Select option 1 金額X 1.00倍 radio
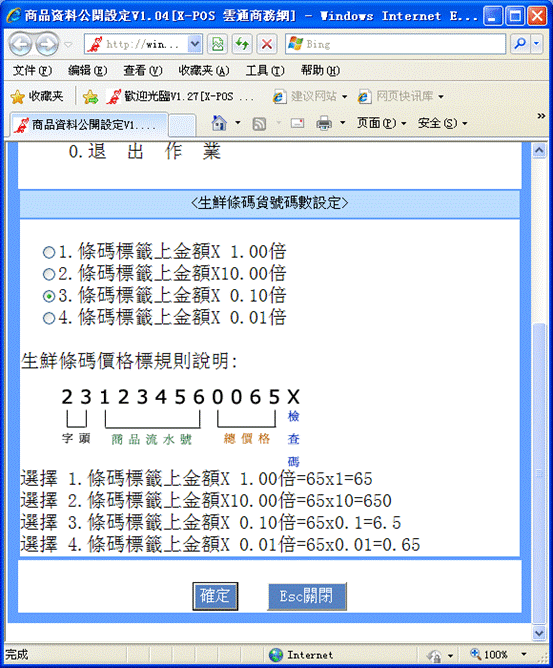 49,253
